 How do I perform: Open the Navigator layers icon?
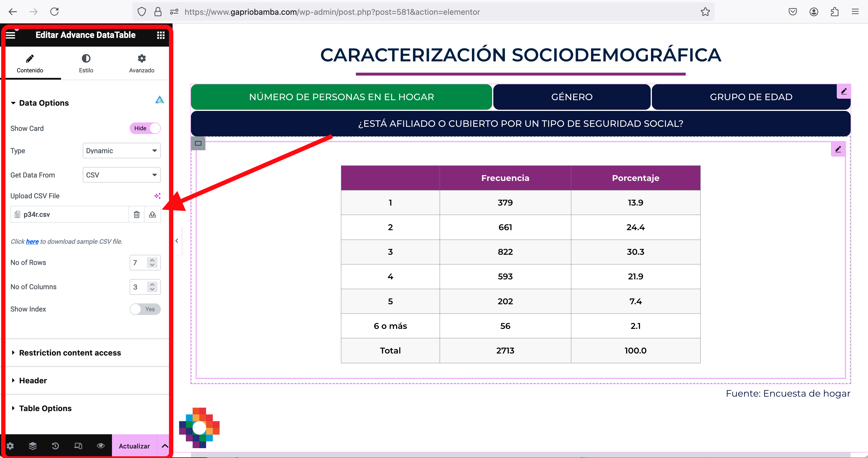click(x=33, y=446)
